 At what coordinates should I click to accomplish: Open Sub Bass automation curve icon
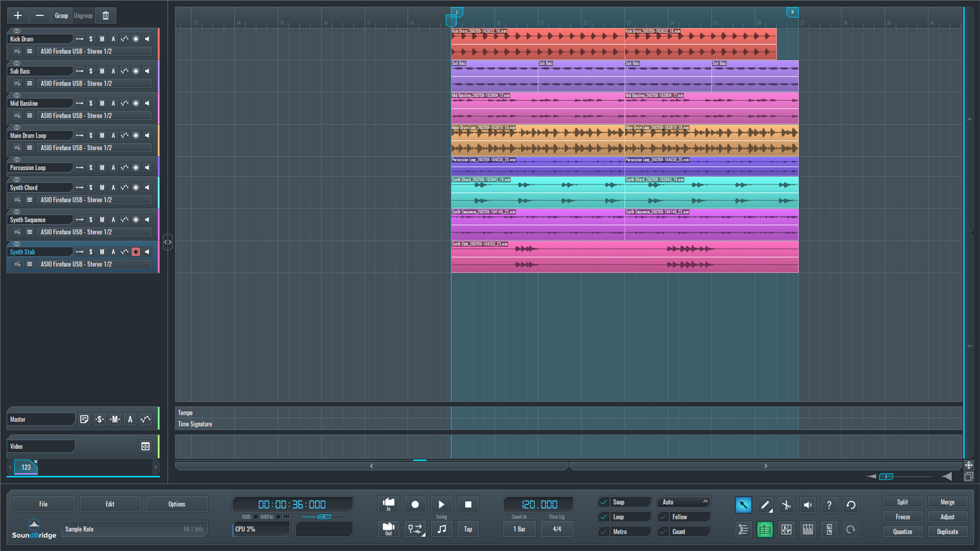pyautogui.click(x=125, y=71)
